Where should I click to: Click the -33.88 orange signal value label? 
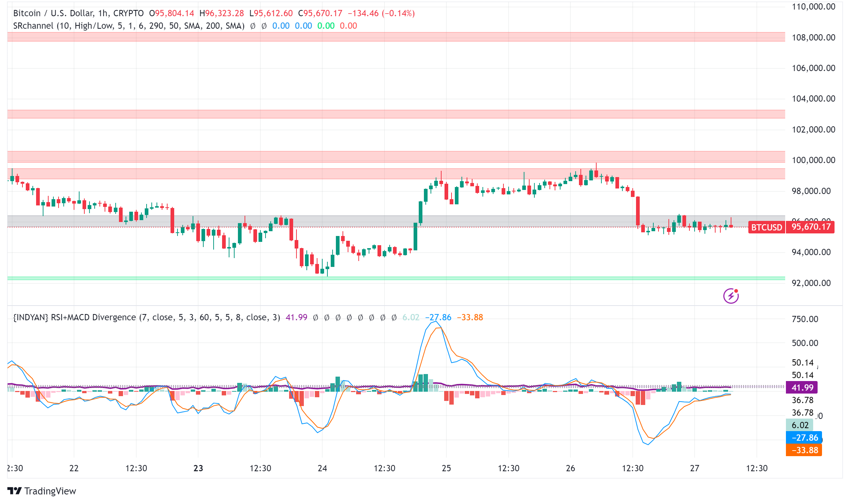click(x=804, y=450)
